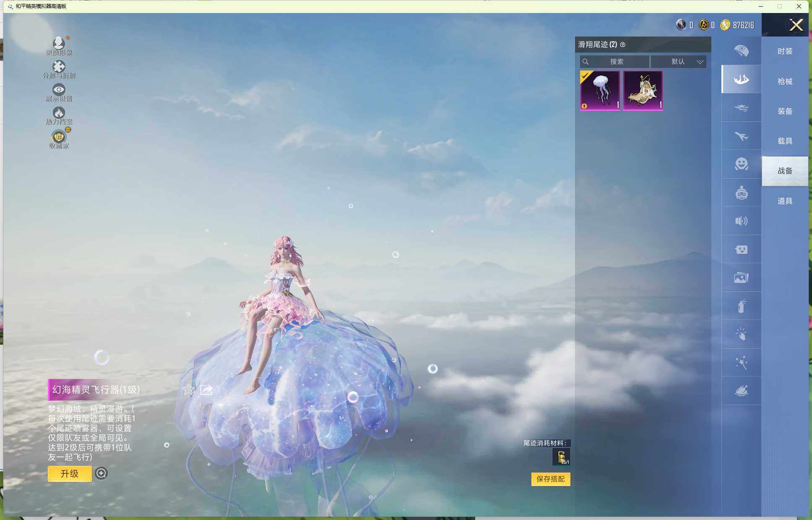Expand the 默认 sort dropdown
The height and width of the screenshot is (520, 812).
pos(678,62)
